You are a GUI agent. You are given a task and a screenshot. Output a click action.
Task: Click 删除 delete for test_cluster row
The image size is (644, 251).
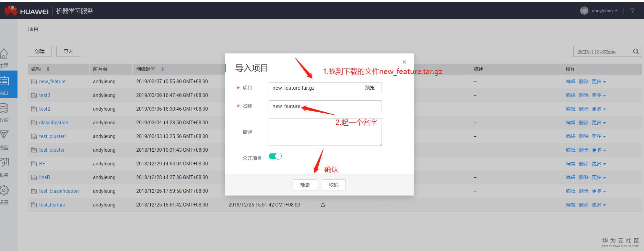point(584,150)
